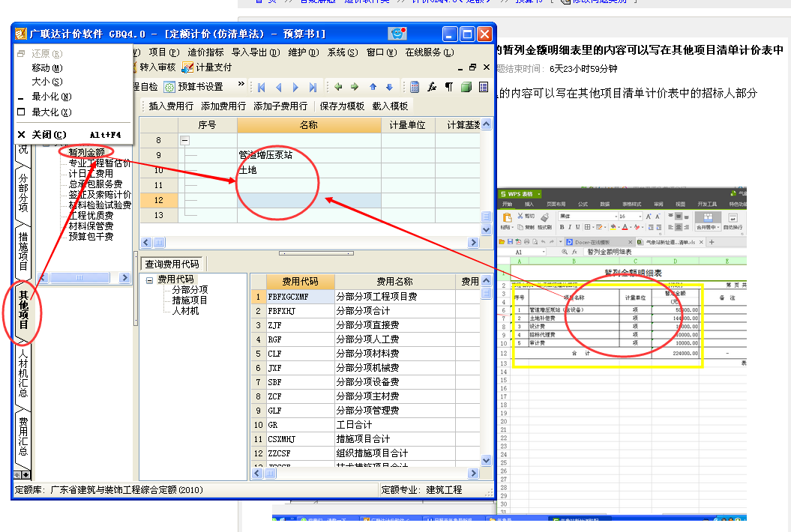The width and height of the screenshot is (791, 532).
Task: Click the green right arrow icon
Action: click(x=355, y=87)
